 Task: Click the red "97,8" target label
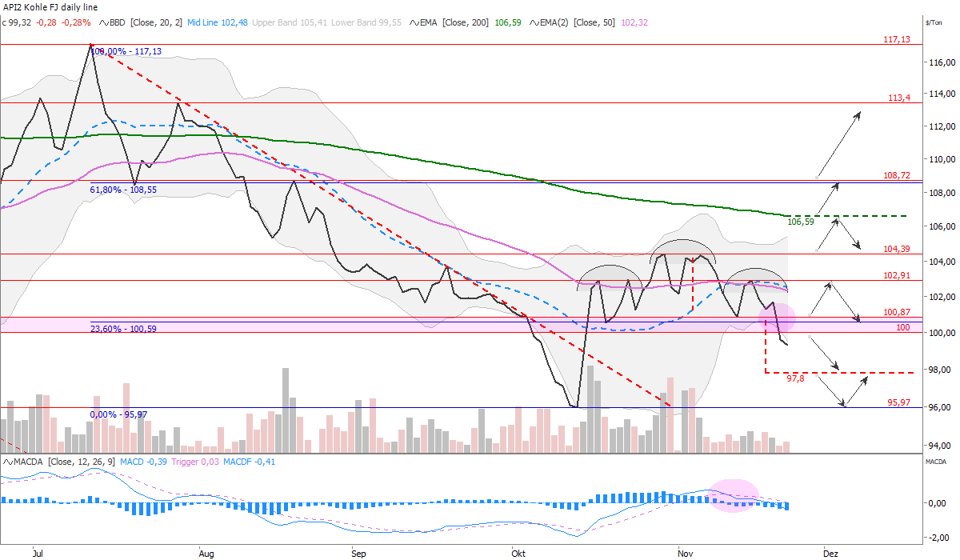click(795, 379)
